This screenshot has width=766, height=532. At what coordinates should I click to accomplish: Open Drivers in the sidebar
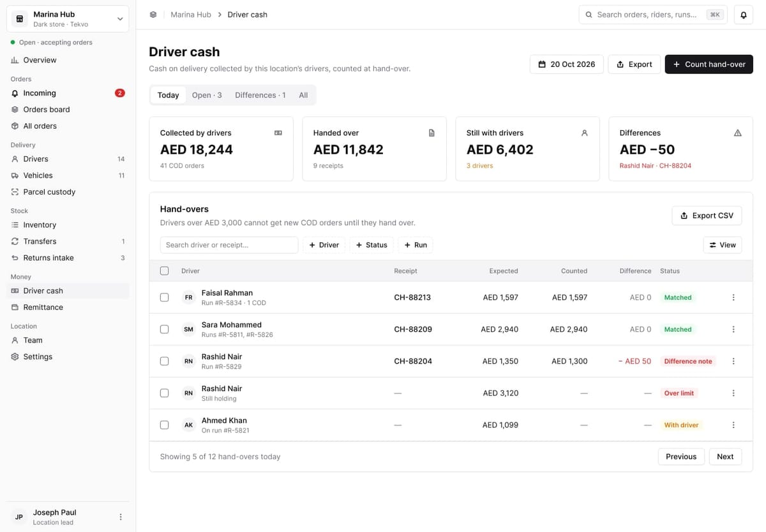coord(68,159)
